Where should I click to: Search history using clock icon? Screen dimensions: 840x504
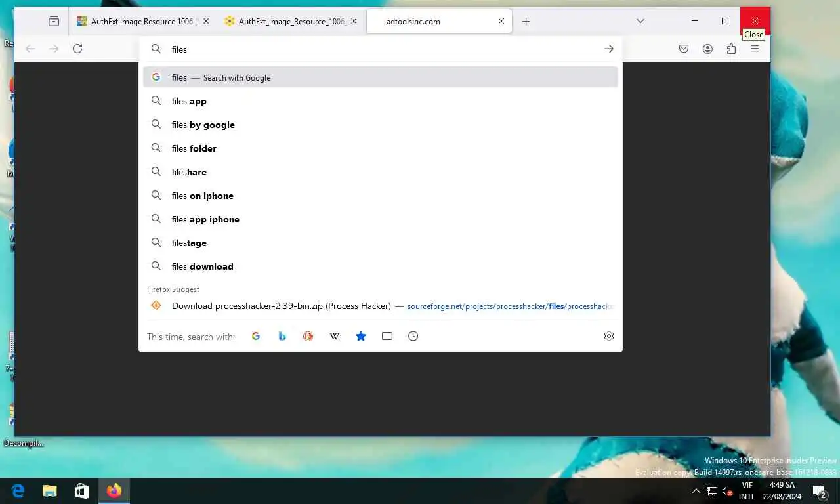point(413,336)
